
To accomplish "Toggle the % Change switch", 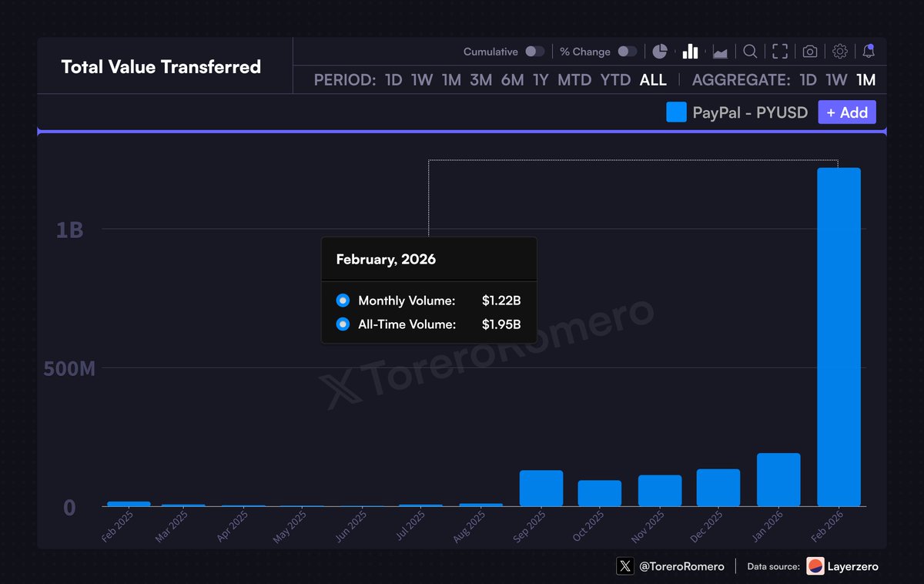I will point(627,52).
